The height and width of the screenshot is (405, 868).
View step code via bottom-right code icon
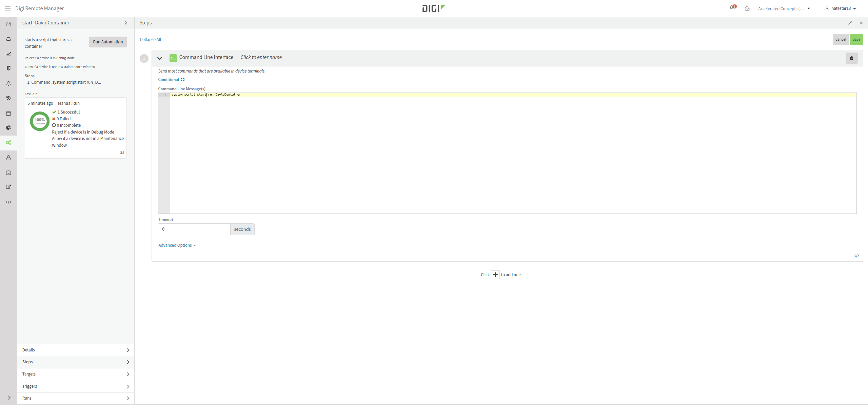click(856, 256)
